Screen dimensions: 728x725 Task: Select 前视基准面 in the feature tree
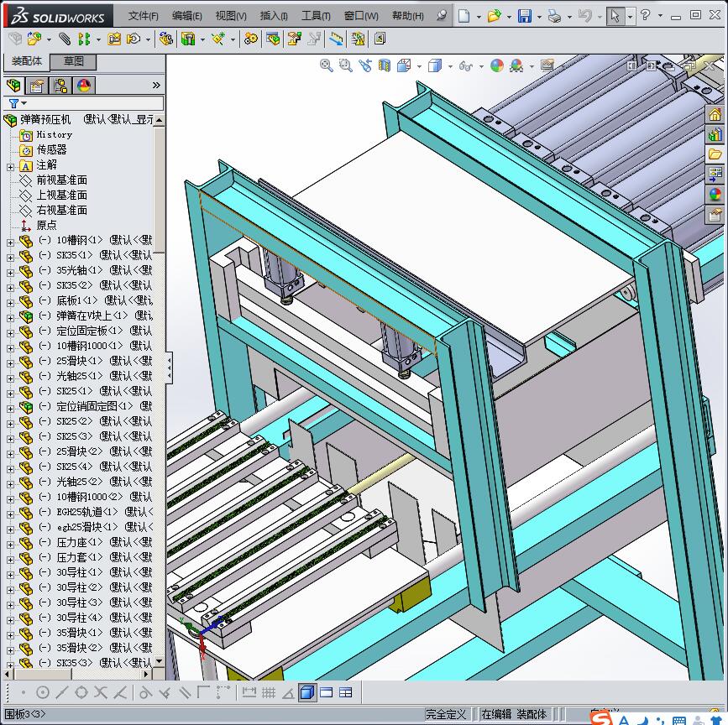tap(61, 180)
